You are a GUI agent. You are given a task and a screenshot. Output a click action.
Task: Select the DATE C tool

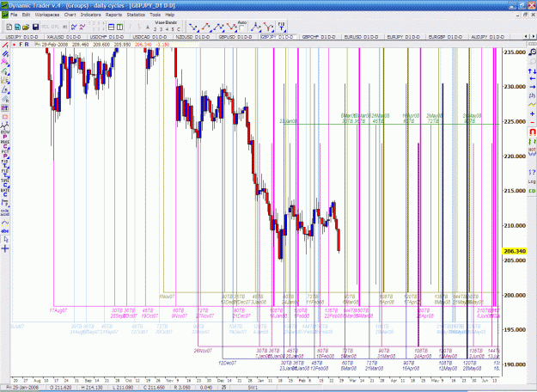pyautogui.click(x=5, y=193)
